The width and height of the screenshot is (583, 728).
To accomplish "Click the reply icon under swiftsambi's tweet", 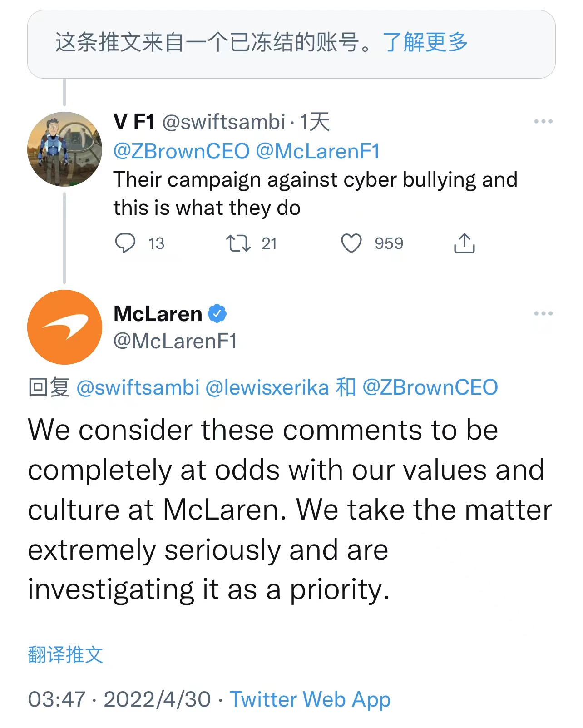I will (x=125, y=243).
